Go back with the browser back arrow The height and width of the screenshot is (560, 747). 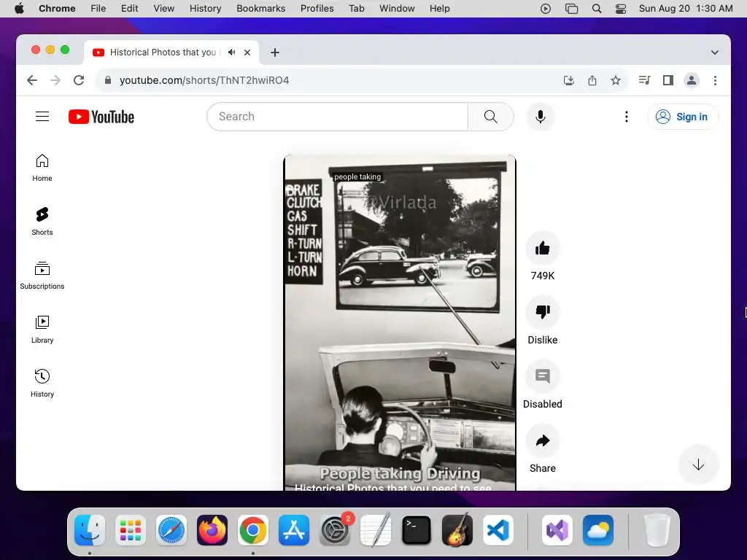32,80
